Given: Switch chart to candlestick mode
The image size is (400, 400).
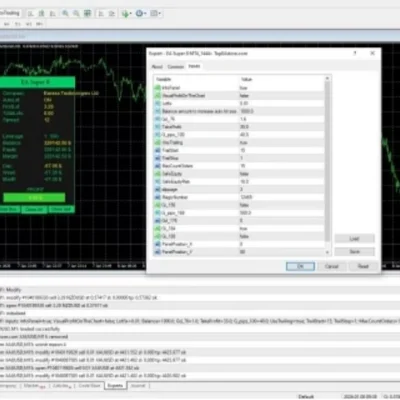Looking at the screenshot, I should tap(42, 14).
